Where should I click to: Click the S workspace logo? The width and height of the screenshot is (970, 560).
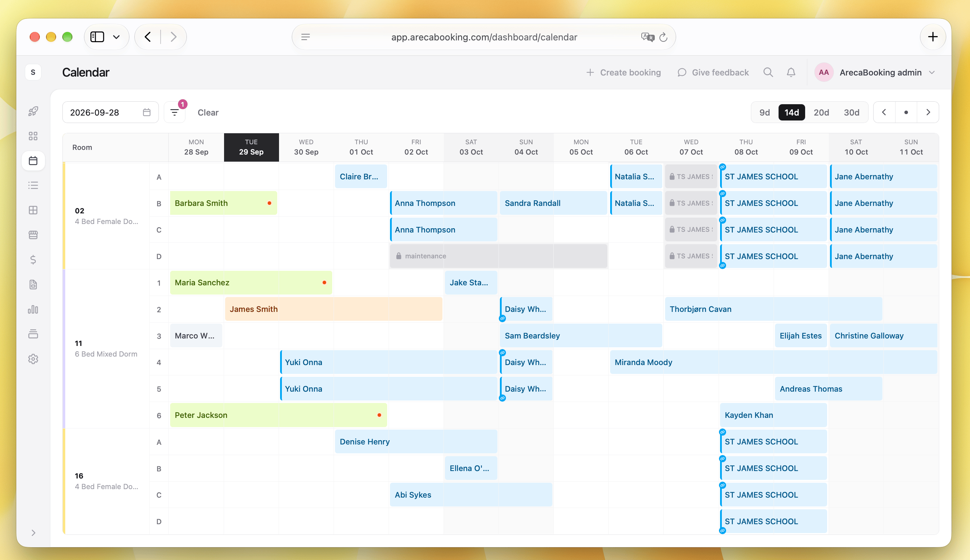pyautogui.click(x=33, y=72)
